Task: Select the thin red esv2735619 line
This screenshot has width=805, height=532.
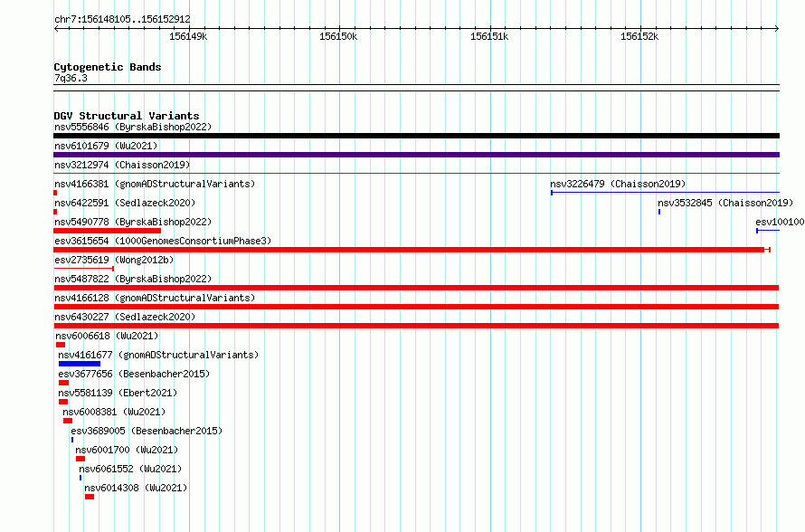Action: click(84, 268)
